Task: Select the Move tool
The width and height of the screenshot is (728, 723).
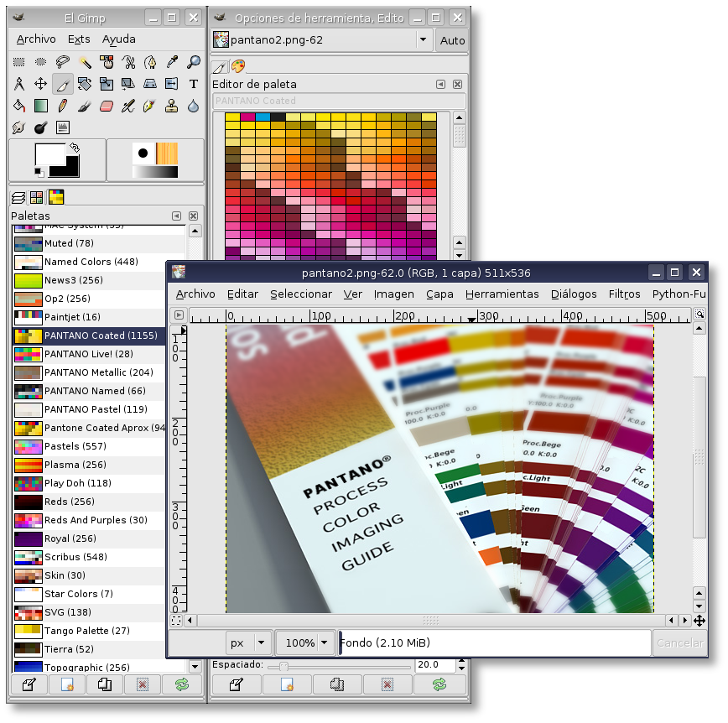Action: [x=40, y=84]
